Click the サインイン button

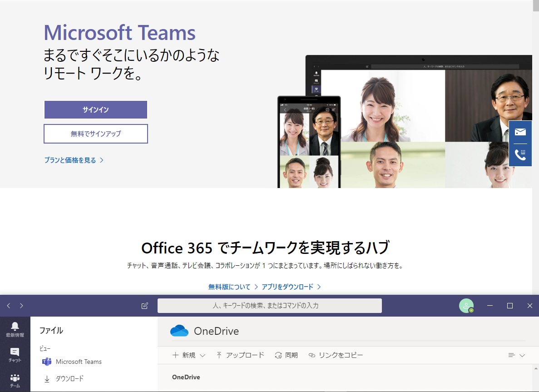(96, 110)
